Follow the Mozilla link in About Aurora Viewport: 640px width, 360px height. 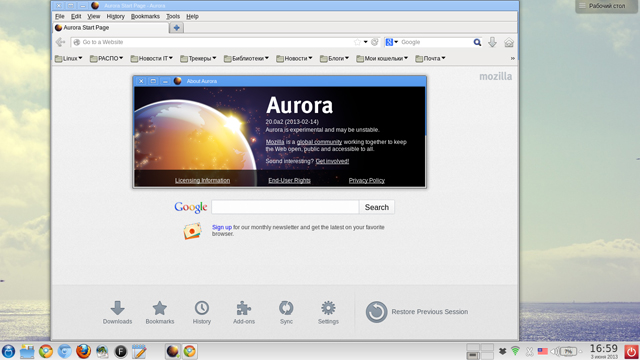[275, 142]
